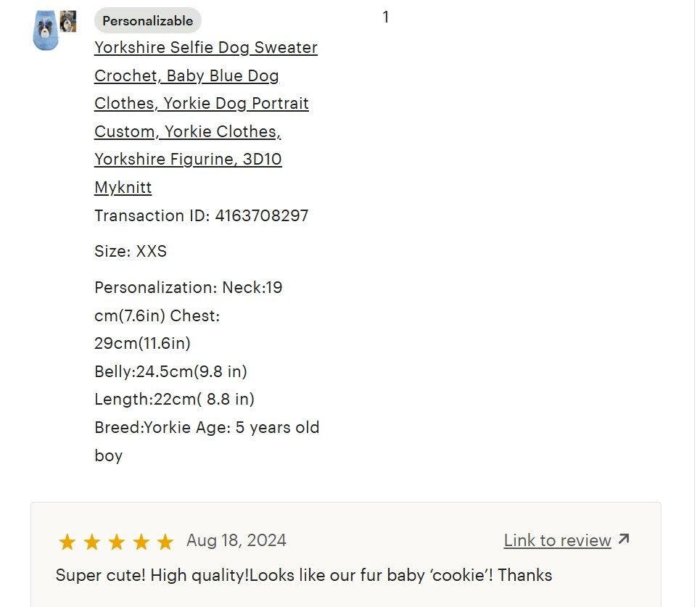This screenshot has width=700, height=607.
Task: Click the Aug 18, 2024 review date
Action: 236,540
